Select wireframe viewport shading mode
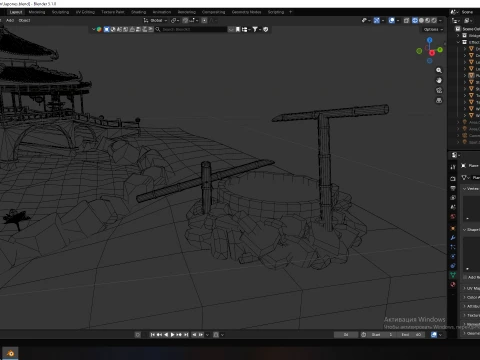This screenshot has height=360, width=480. (x=415, y=20)
